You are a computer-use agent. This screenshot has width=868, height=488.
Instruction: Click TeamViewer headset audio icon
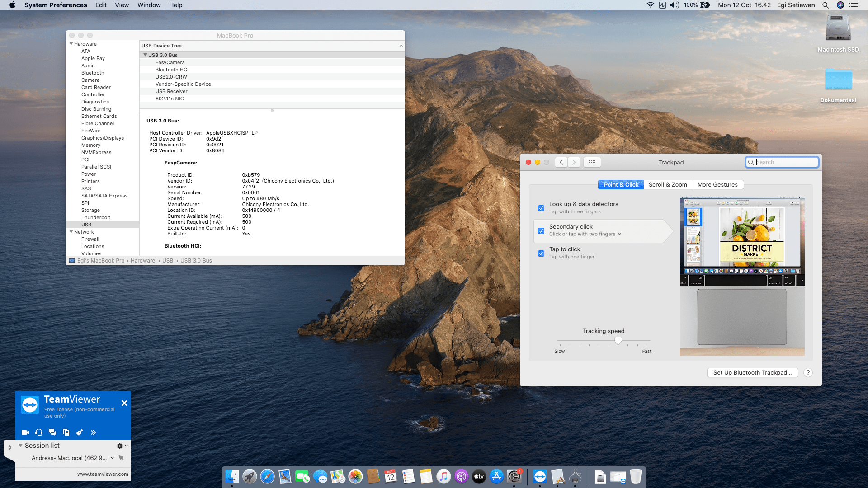pyautogui.click(x=39, y=432)
